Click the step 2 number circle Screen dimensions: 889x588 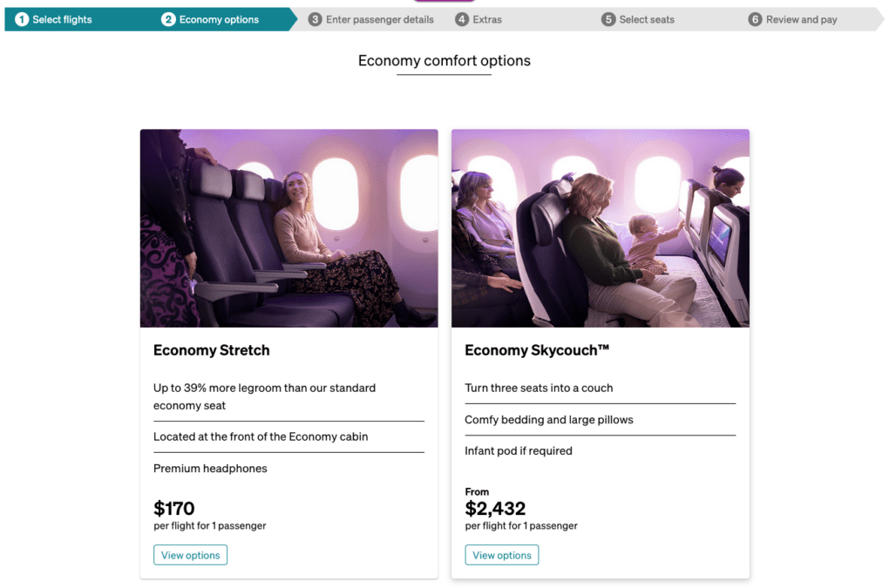[168, 19]
